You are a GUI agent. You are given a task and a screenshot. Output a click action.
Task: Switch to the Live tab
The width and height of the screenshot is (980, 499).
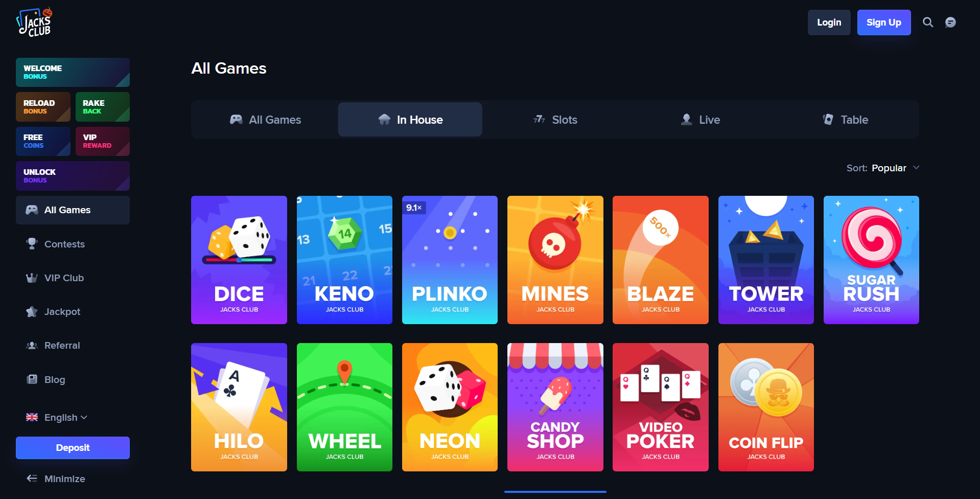click(x=700, y=120)
